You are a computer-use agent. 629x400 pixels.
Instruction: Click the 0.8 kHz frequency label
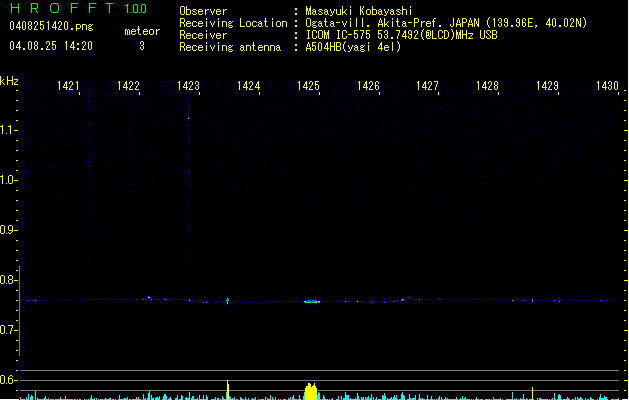8,280
